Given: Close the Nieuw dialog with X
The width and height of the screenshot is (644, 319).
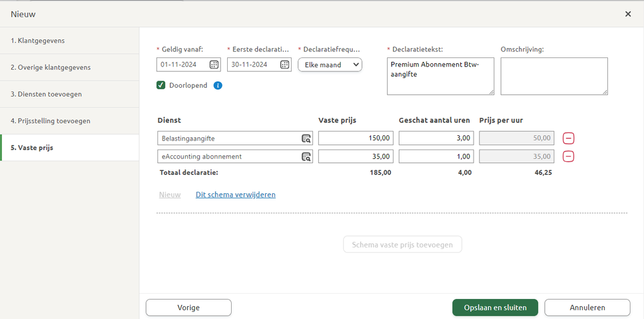Looking at the screenshot, I should point(628,14).
